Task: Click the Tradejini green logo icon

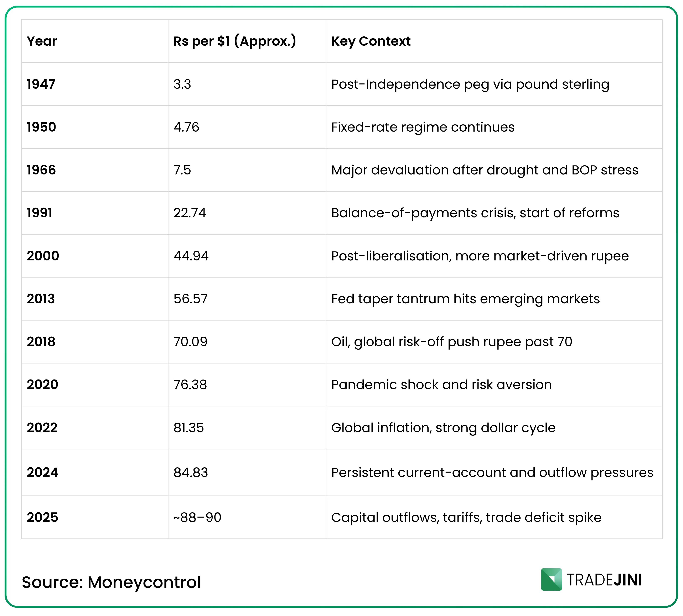Action: pos(551,580)
